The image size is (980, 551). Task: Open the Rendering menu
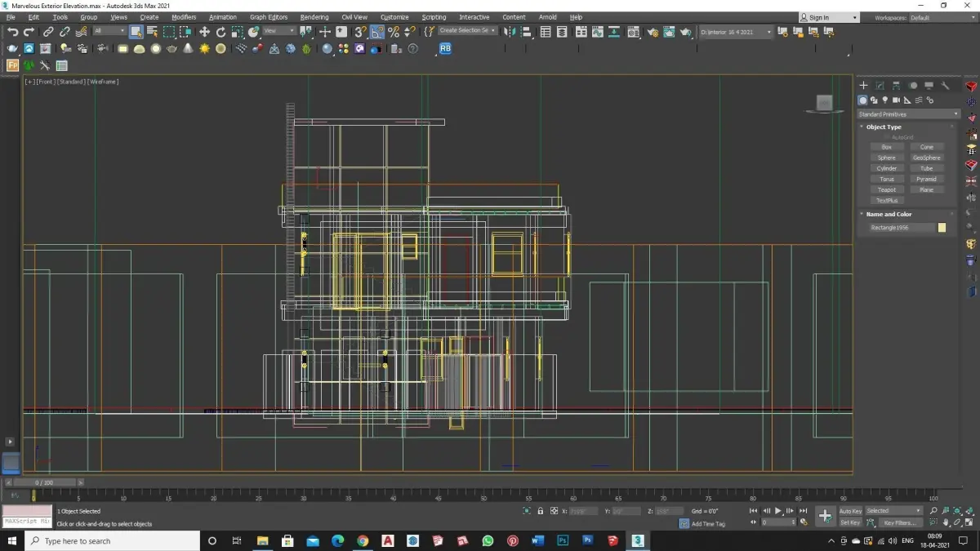click(x=314, y=17)
